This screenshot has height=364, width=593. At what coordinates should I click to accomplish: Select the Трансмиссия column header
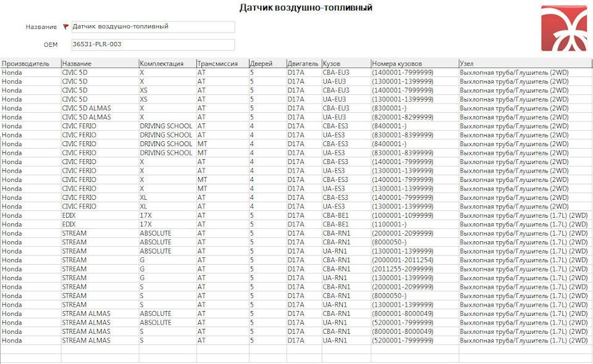(223, 64)
